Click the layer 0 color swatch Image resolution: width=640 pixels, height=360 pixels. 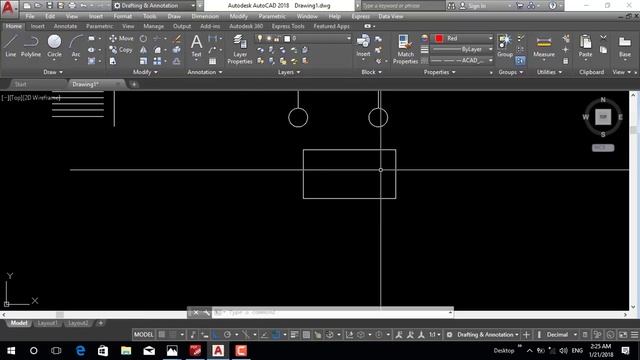(287, 38)
